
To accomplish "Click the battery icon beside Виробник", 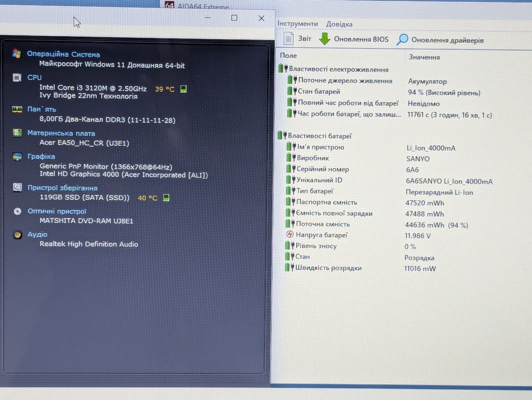I will click(291, 157).
